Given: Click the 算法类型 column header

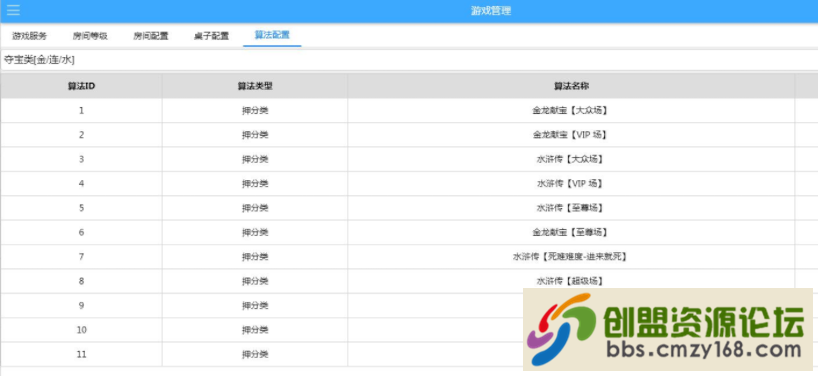Looking at the screenshot, I should [255, 86].
